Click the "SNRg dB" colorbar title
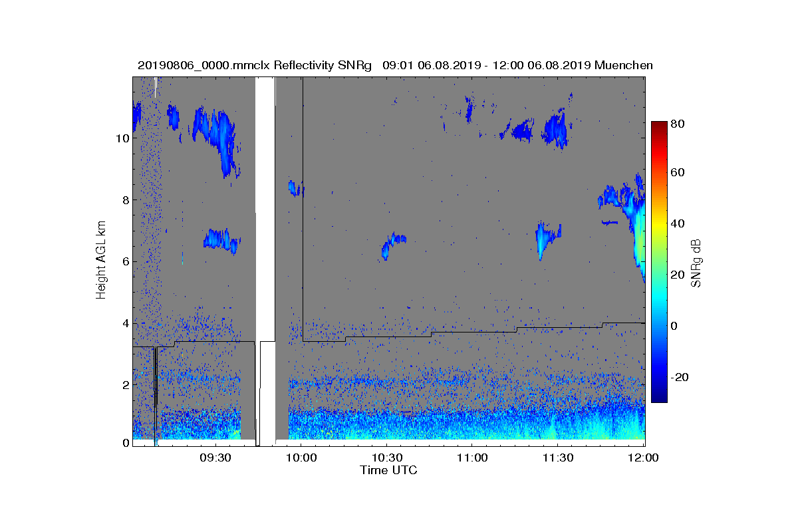798x532 pixels. [697, 262]
